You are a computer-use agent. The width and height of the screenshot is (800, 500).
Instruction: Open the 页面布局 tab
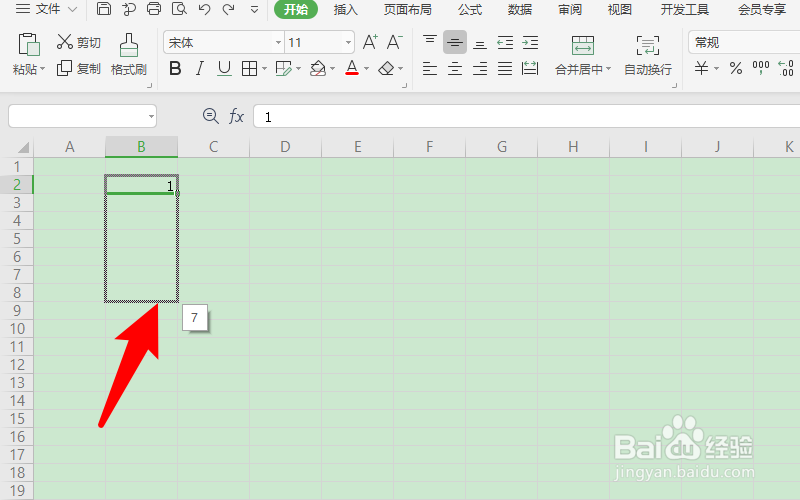407,9
